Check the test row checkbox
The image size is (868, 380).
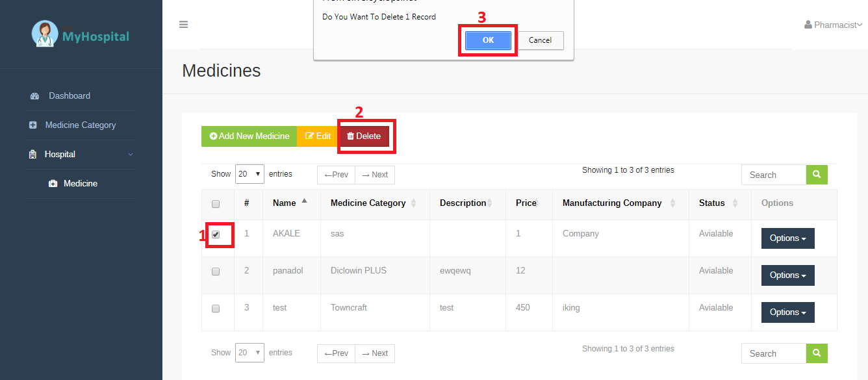pos(216,309)
